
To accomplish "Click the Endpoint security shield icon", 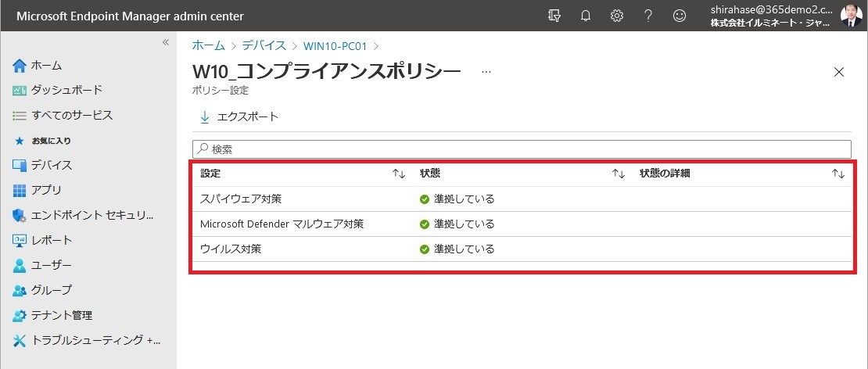I will [20, 216].
